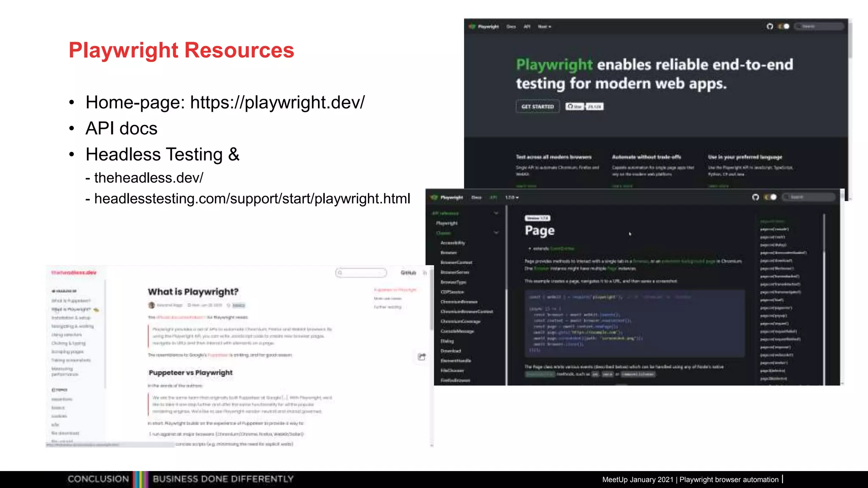
Task: Click GitHub icon in Playwright homepage navbar
Action: coord(770,26)
